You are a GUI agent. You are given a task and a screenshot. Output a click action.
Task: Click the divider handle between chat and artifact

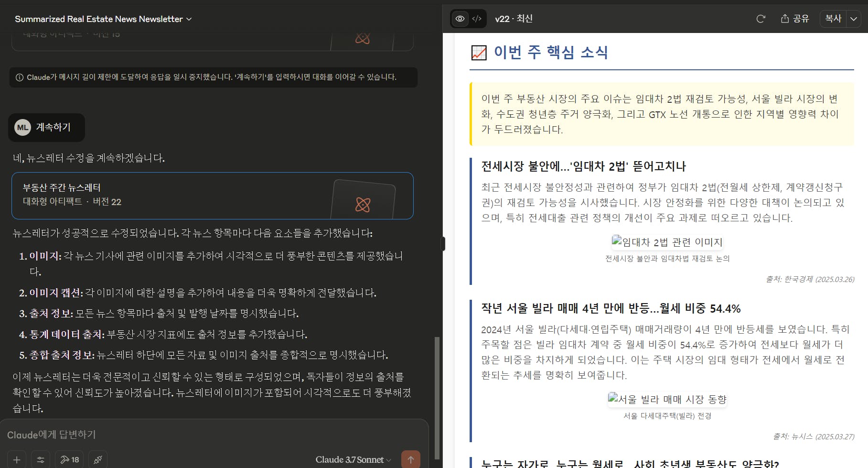(x=443, y=244)
